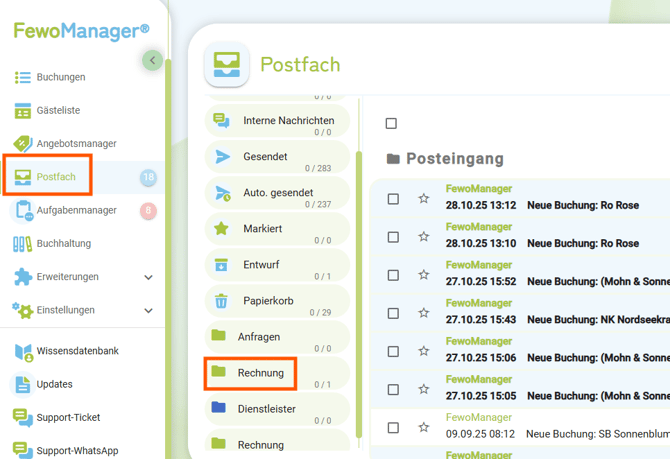Image resolution: width=670 pixels, height=459 pixels.
Task: Open the Markiert folder
Action: 277,229
